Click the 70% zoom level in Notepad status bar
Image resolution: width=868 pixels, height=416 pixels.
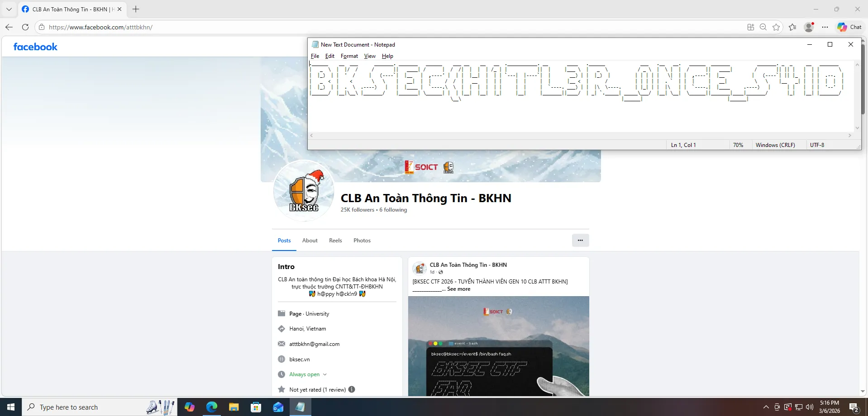[x=738, y=145]
